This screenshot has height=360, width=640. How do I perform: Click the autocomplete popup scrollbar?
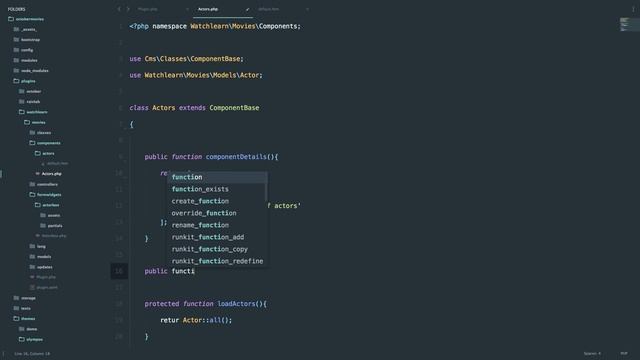pyautogui.click(x=266, y=193)
